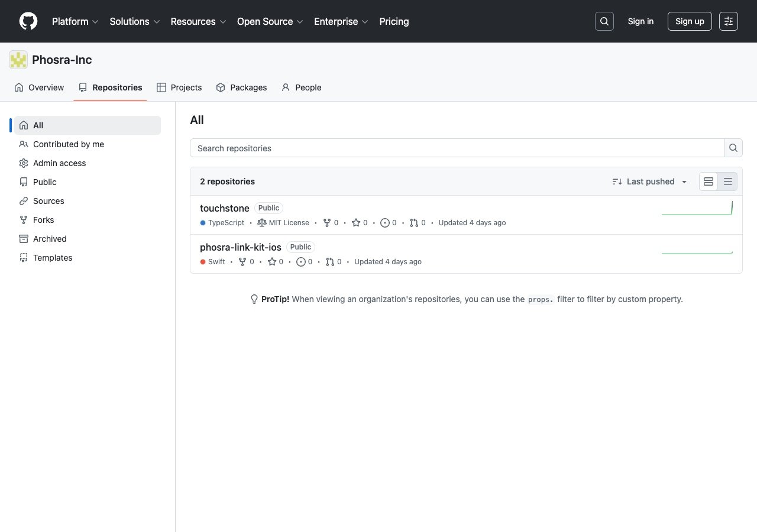The height and width of the screenshot is (532, 757).
Task: Click the Phosra-Inc organization avatar
Action: [x=18, y=60]
